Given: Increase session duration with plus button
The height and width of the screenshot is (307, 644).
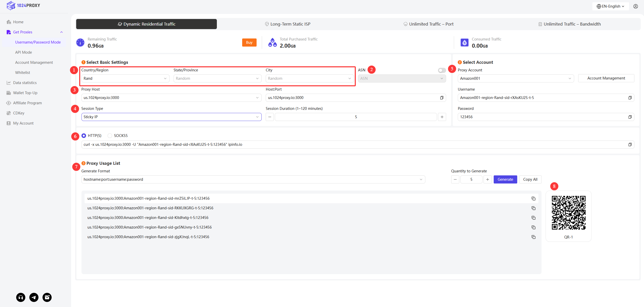Looking at the screenshot, I should 442,117.
